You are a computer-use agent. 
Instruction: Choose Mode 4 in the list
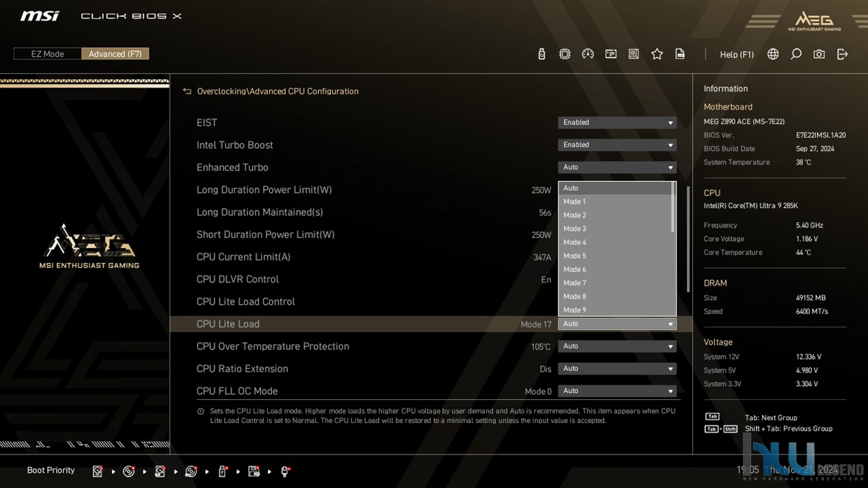pyautogui.click(x=614, y=242)
